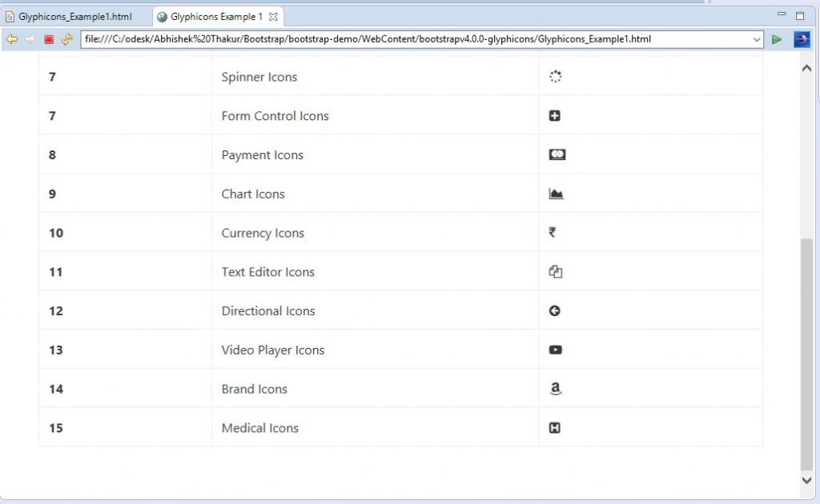Click the YouTube glyph in Video Player Icons row
The height and width of the screenshot is (504, 820).
tap(556, 349)
